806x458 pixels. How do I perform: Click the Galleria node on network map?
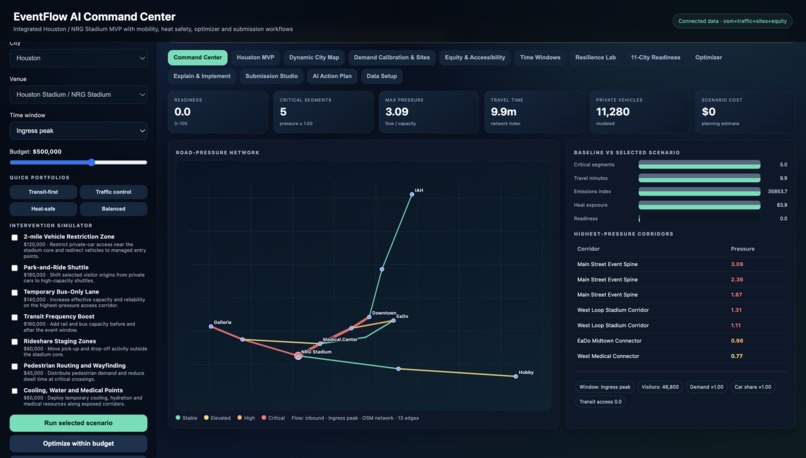tap(211, 326)
